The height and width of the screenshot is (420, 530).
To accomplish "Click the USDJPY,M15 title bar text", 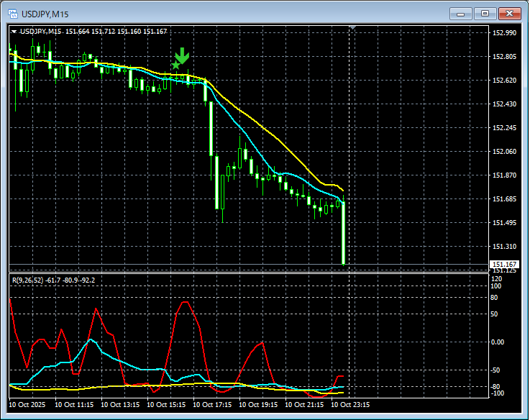I will pyautogui.click(x=46, y=13).
